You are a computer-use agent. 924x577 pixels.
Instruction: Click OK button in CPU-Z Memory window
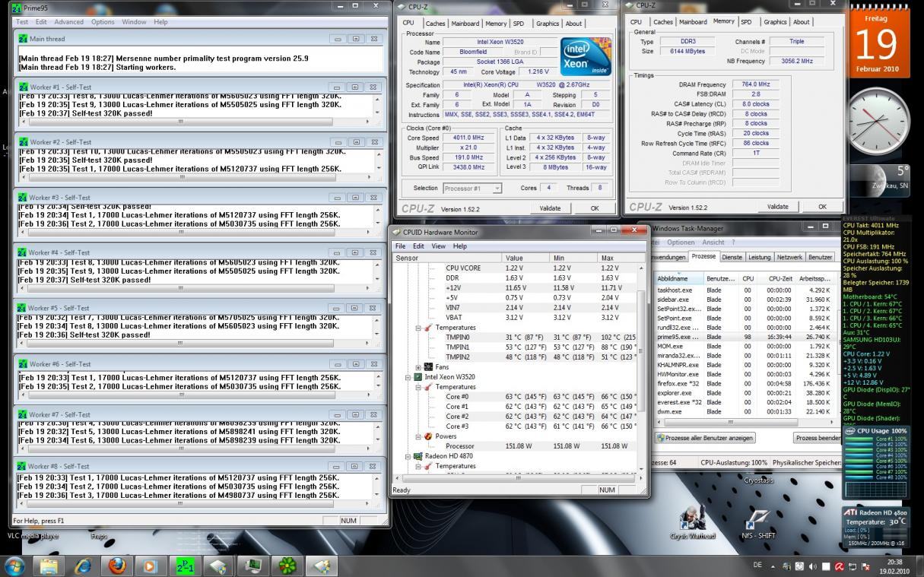pos(822,207)
